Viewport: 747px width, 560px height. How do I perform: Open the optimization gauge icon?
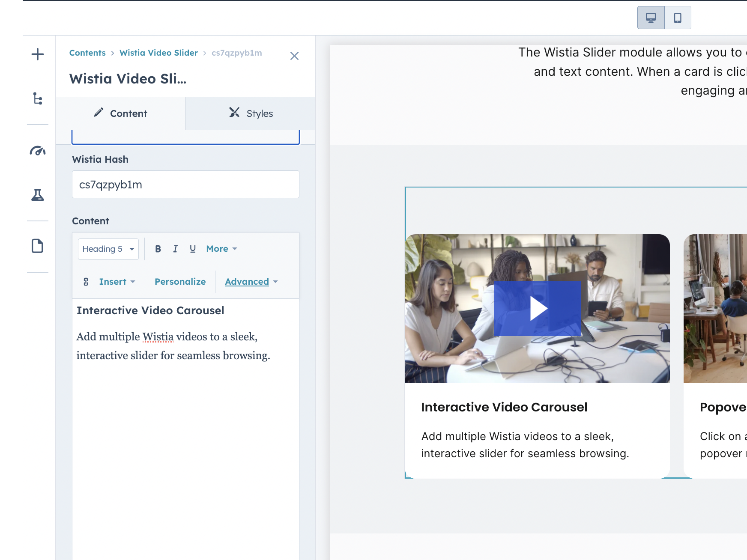coord(38,151)
